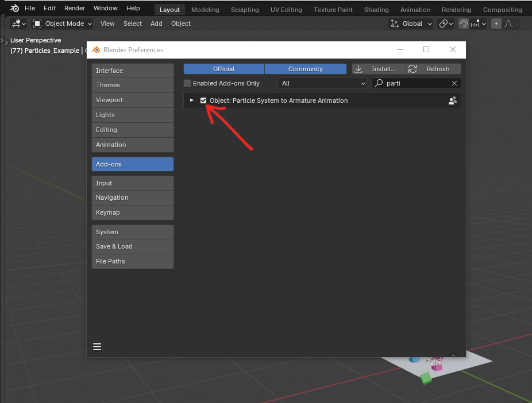532x403 pixels.
Task: Enable the Enabled Add-ons Only checkbox
Action: tap(187, 83)
